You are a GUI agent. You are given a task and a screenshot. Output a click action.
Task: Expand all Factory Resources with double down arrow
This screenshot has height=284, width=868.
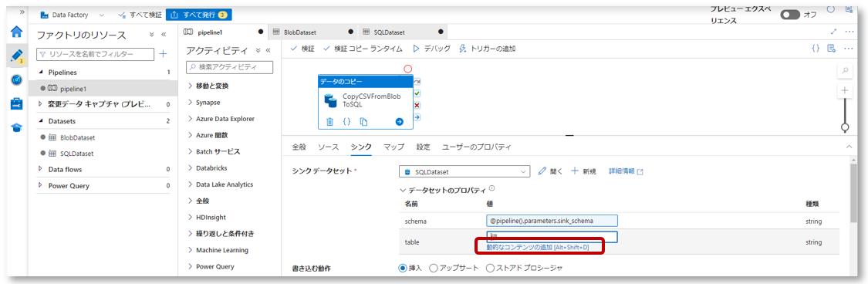[x=152, y=34]
